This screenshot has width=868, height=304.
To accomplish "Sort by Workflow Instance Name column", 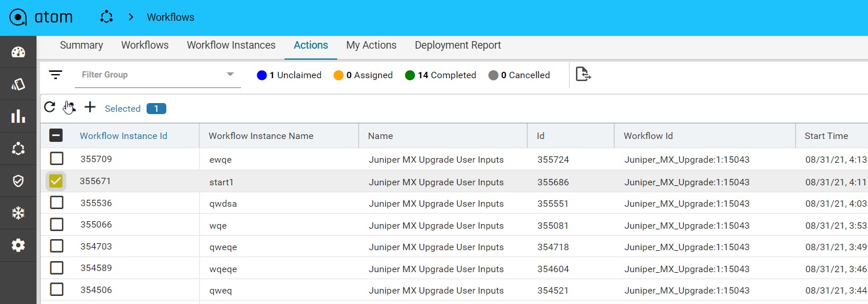I will [x=261, y=136].
